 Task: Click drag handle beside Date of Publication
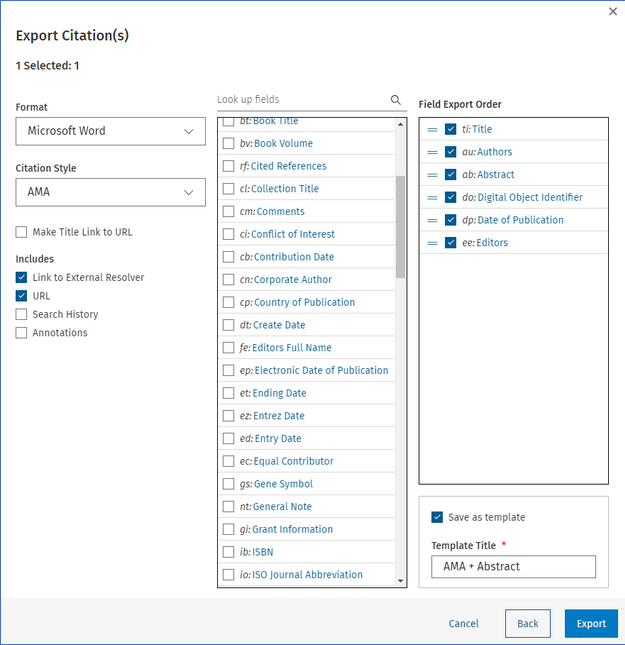point(432,220)
